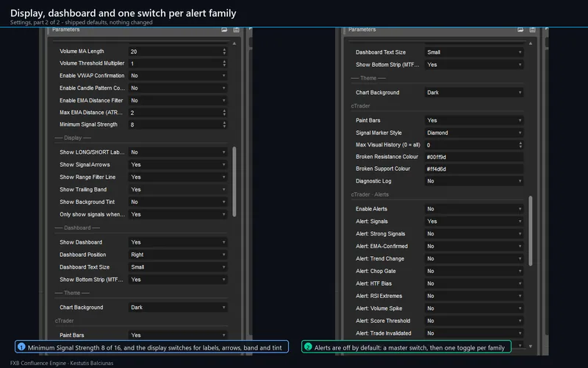Click the 'cTrader - Alerts' section header
588x368 pixels.
tap(370, 194)
